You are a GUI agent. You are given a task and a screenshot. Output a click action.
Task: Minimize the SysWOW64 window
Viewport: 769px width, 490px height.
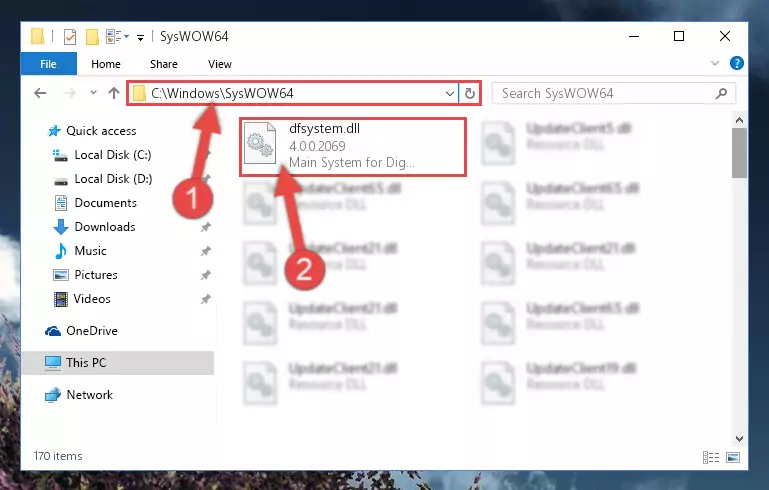point(634,36)
